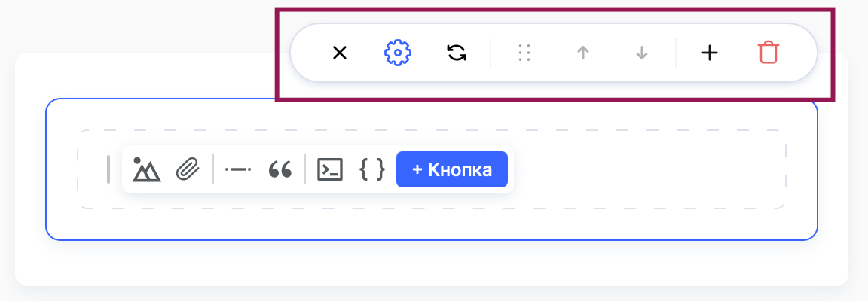Move the block down with the down arrow

pyautogui.click(x=642, y=53)
